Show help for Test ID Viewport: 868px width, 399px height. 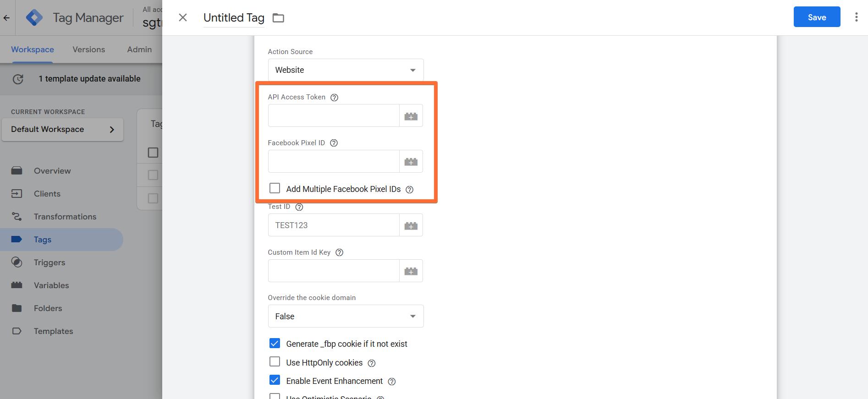pyautogui.click(x=299, y=207)
